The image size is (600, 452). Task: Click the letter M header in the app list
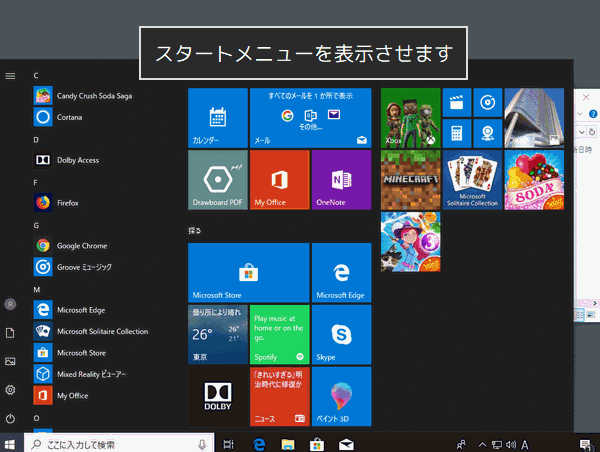click(x=36, y=289)
